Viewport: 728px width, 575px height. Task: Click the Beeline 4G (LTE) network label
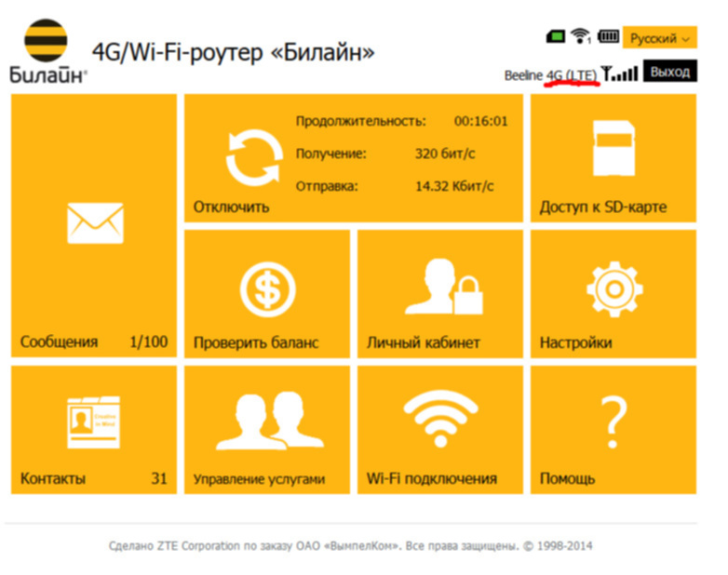coord(551,75)
